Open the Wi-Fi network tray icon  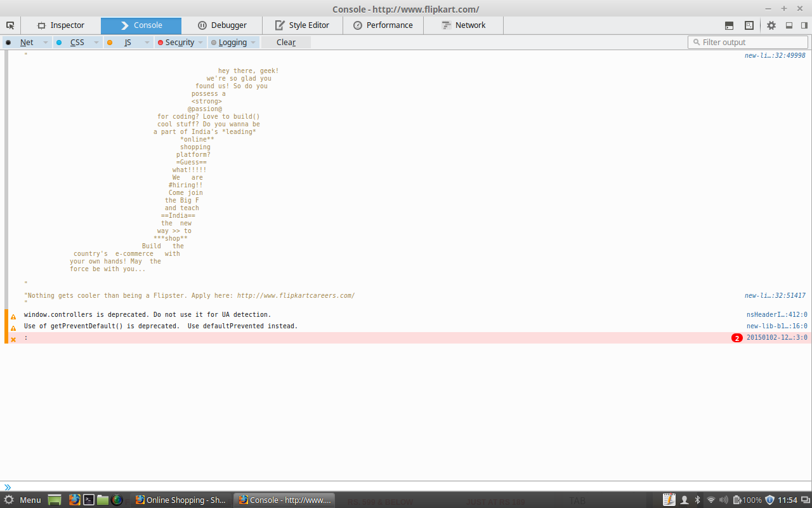coord(711,500)
